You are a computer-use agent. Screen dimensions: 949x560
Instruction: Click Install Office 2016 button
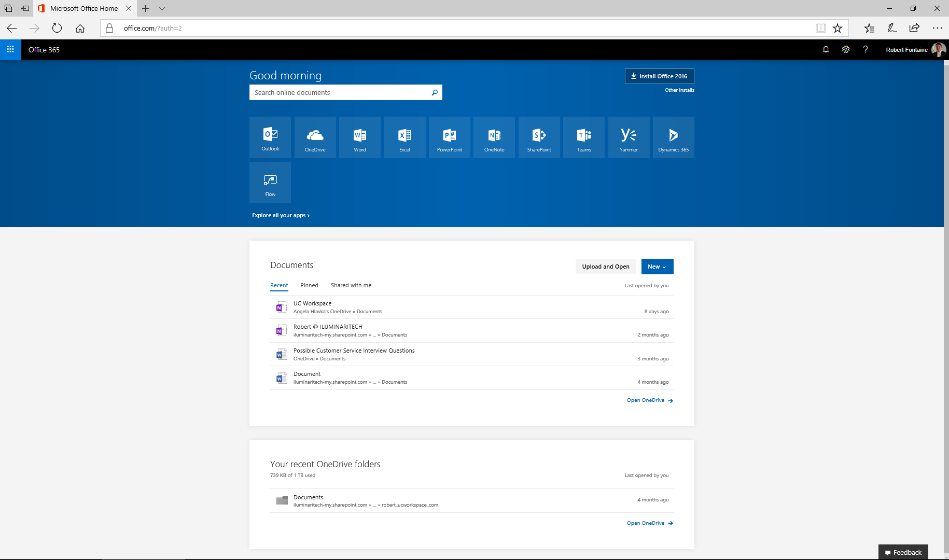click(x=659, y=76)
